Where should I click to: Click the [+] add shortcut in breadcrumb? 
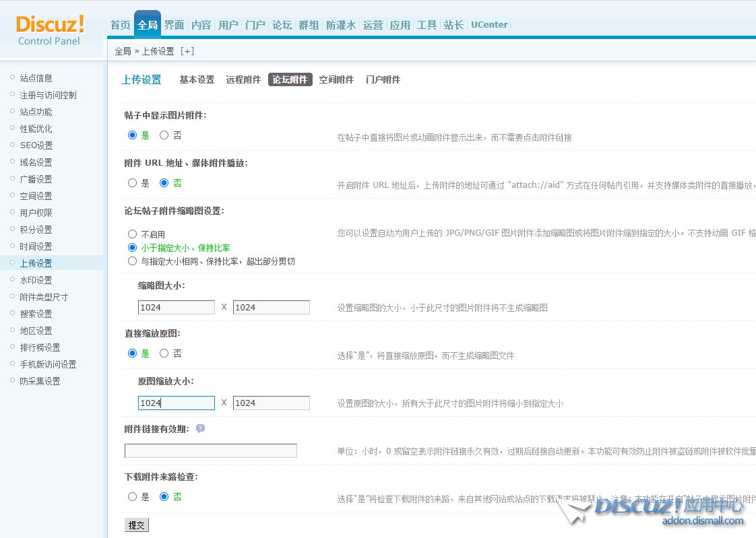click(x=187, y=51)
